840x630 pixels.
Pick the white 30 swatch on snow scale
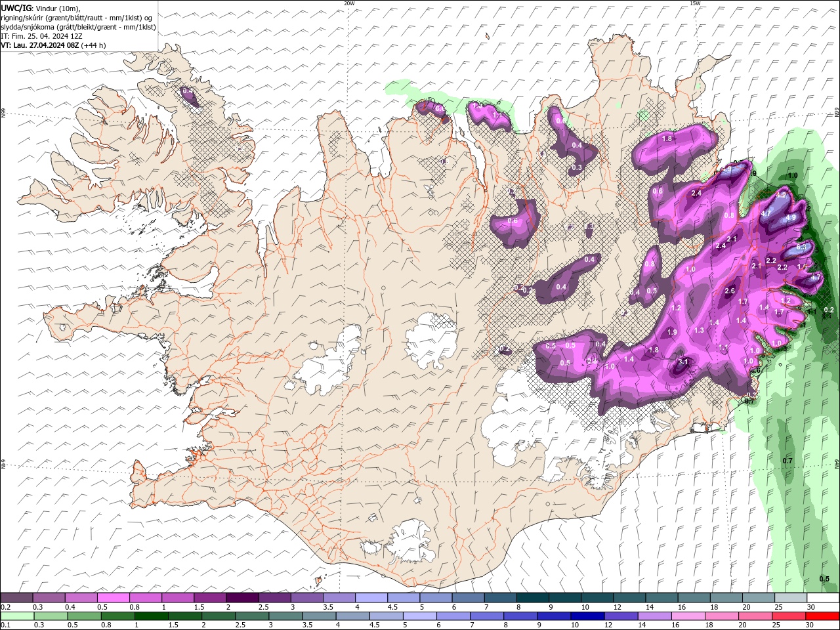[x=824, y=598]
